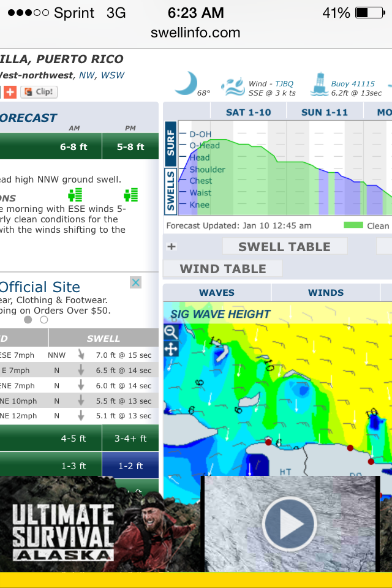Click the map zoom-out magnifier icon
Image resolution: width=392 pixels, height=588 pixels.
click(171, 332)
